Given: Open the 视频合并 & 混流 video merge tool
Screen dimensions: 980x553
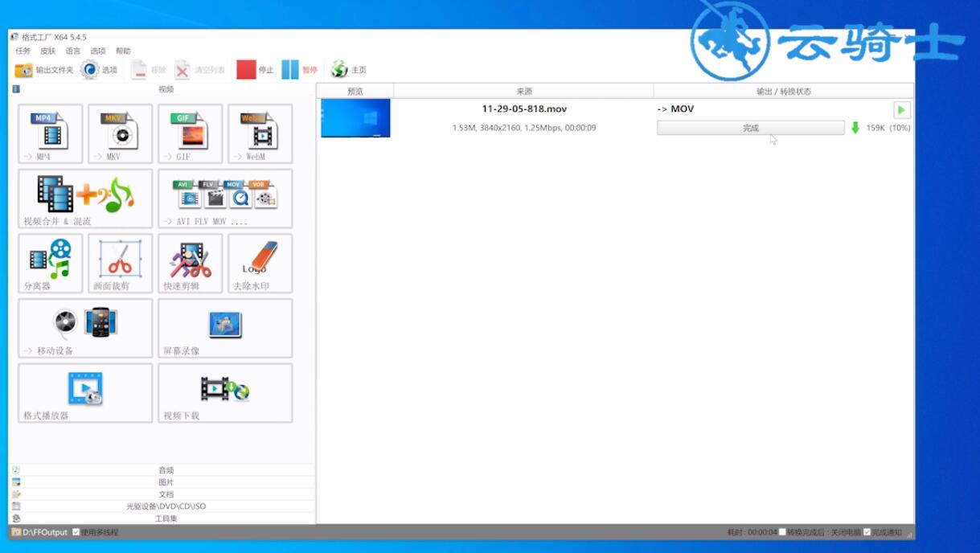Looking at the screenshot, I should point(85,199).
